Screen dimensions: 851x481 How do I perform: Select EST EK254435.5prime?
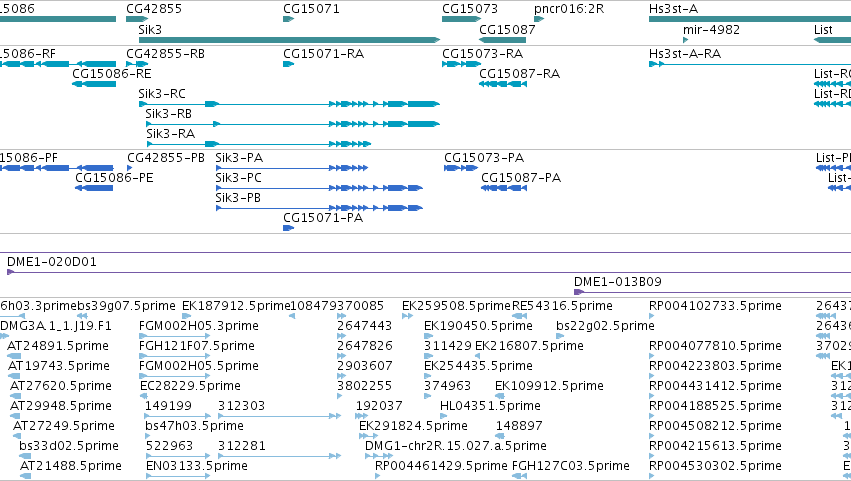[478, 366]
